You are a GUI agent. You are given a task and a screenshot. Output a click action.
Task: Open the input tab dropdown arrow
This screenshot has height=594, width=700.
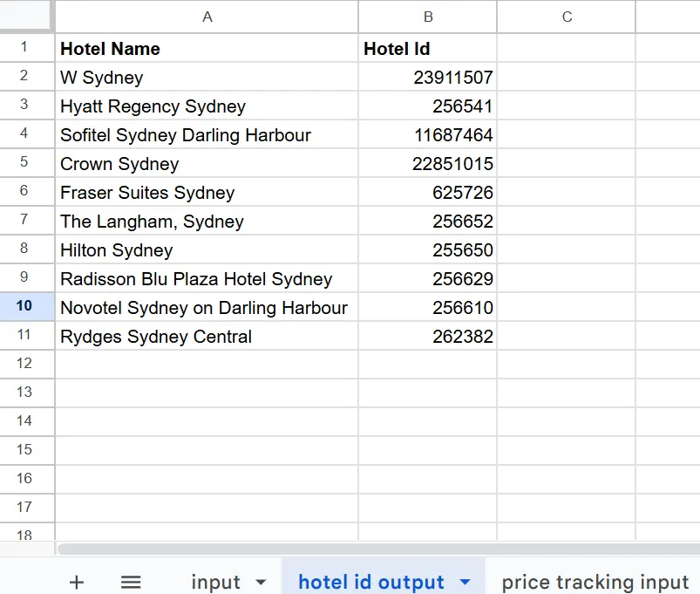click(262, 582)
